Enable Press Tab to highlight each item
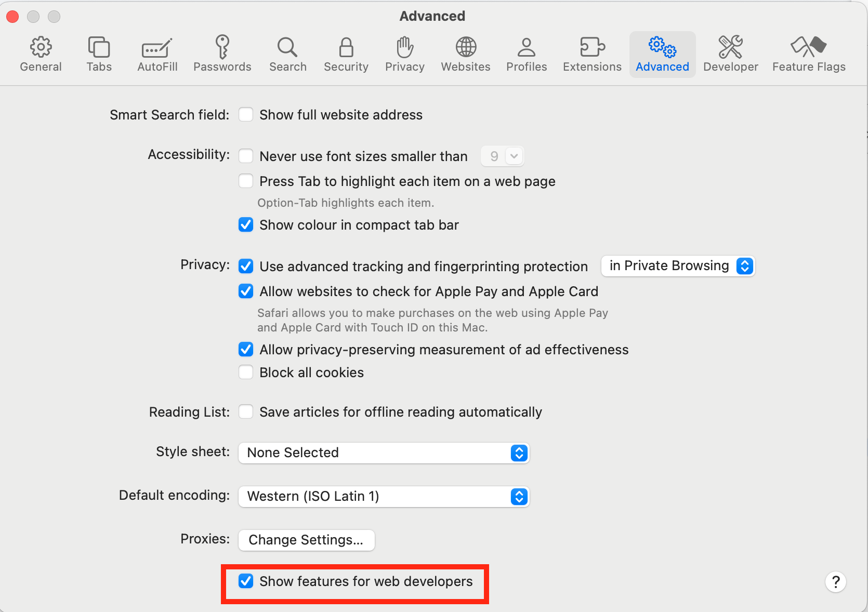Screen dimensions: 868x612 [246, 181]
